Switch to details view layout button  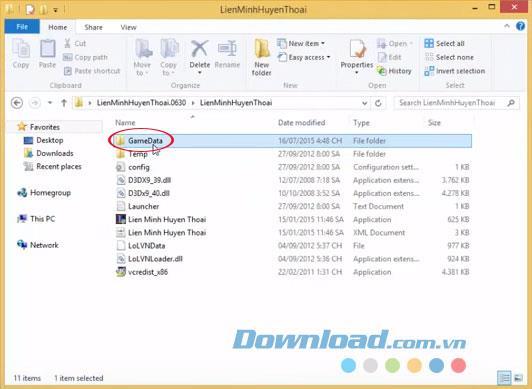coord(505,377)
